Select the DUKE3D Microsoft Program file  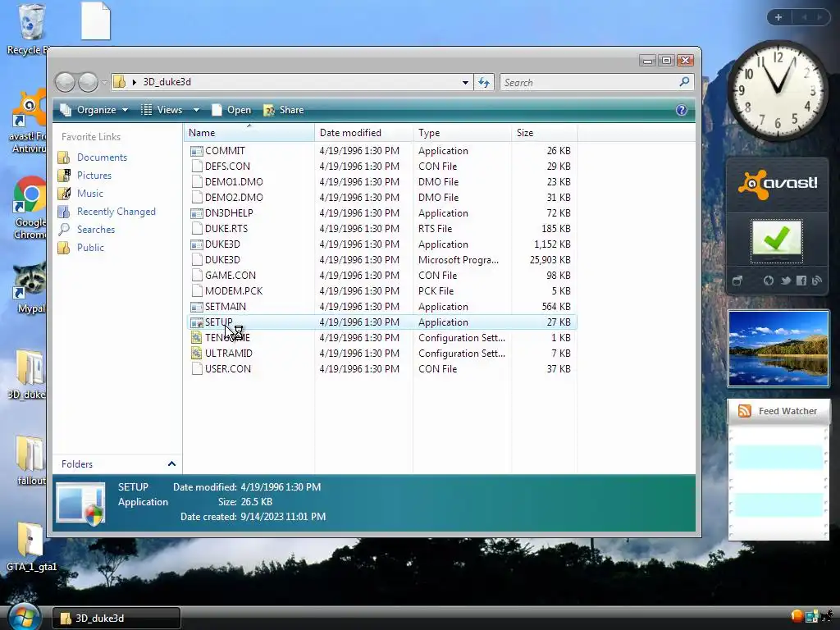(381, 259)
